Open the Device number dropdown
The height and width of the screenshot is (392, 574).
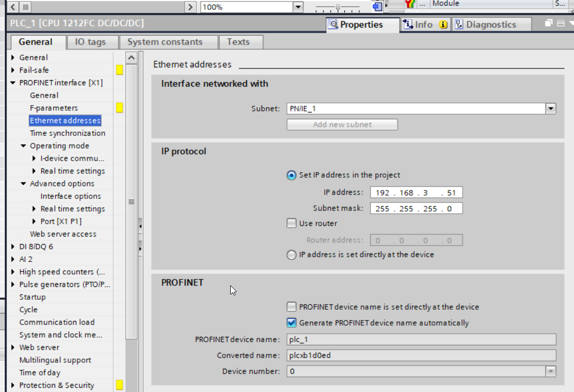pos(551,371)
